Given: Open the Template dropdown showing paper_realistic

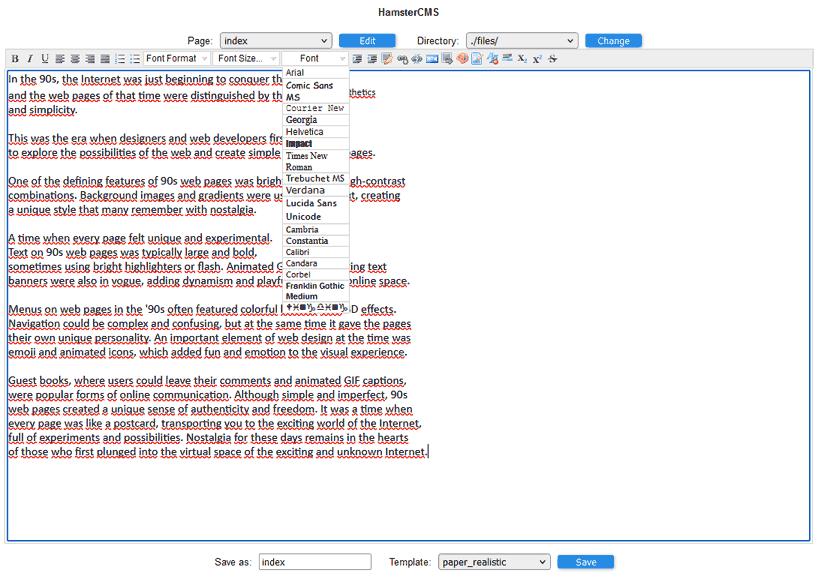Looking at the screenshot, I should [494, 562].
